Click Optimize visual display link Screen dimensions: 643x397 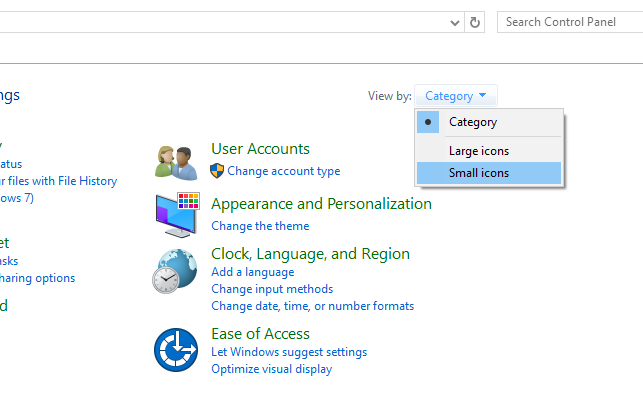pyautogui.click(x=271, y=369)
